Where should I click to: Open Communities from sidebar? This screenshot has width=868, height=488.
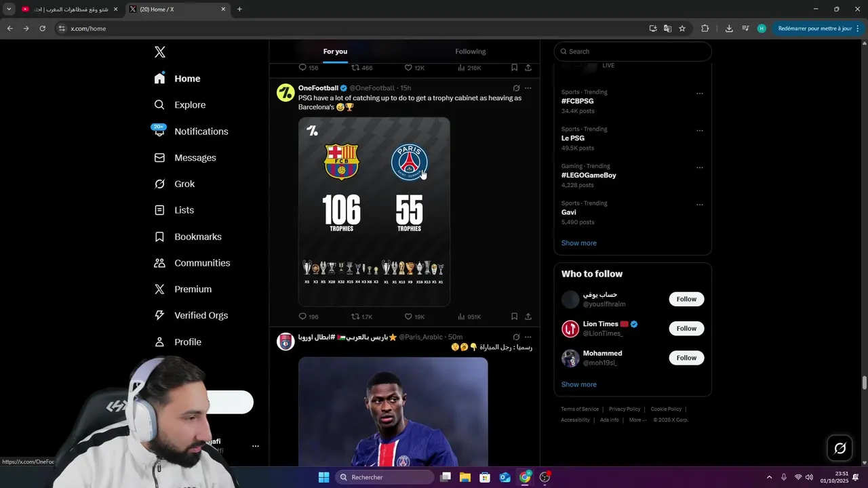(x=192, y=263)
